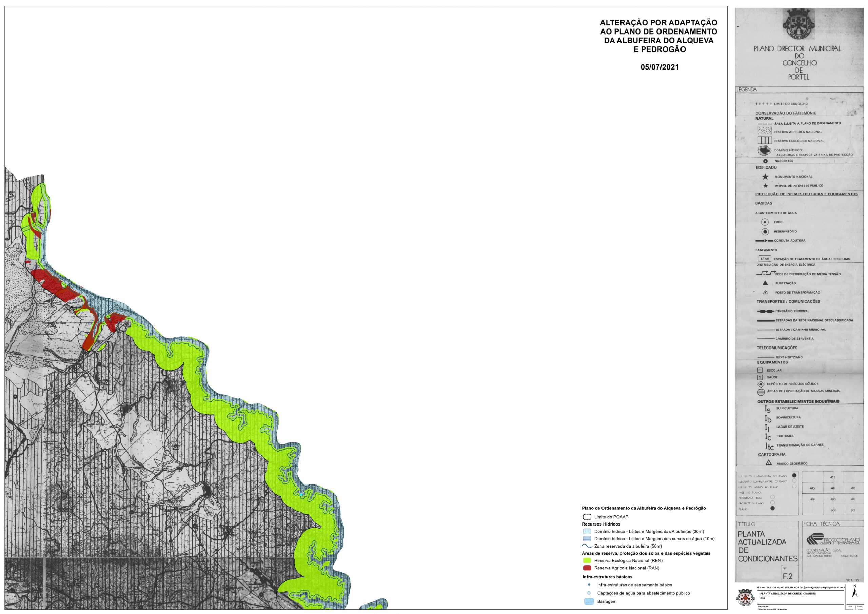
Task: Select the Programa Base circle
Action: point(772,497)
